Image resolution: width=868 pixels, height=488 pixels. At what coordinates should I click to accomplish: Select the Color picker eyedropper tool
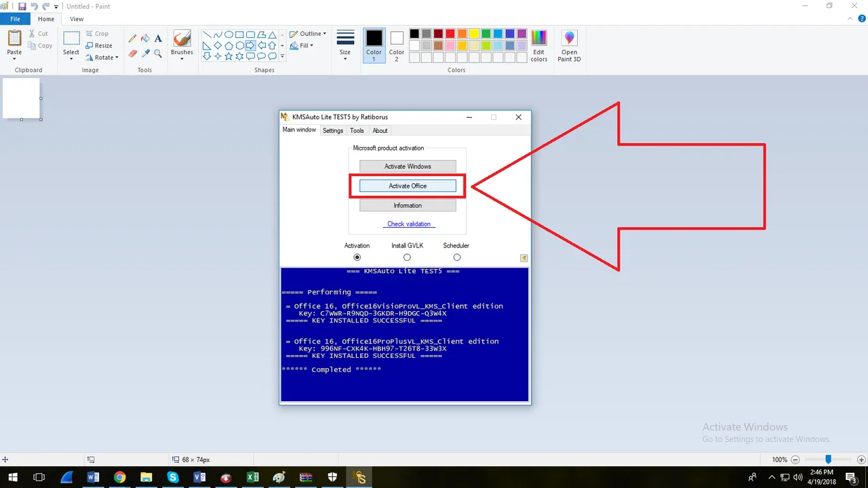145,53
